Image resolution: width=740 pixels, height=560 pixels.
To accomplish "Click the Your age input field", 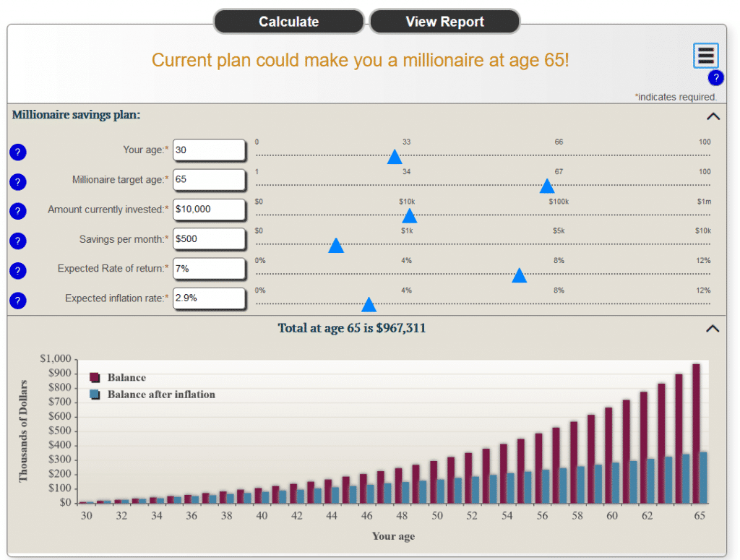I will [209, 150].
